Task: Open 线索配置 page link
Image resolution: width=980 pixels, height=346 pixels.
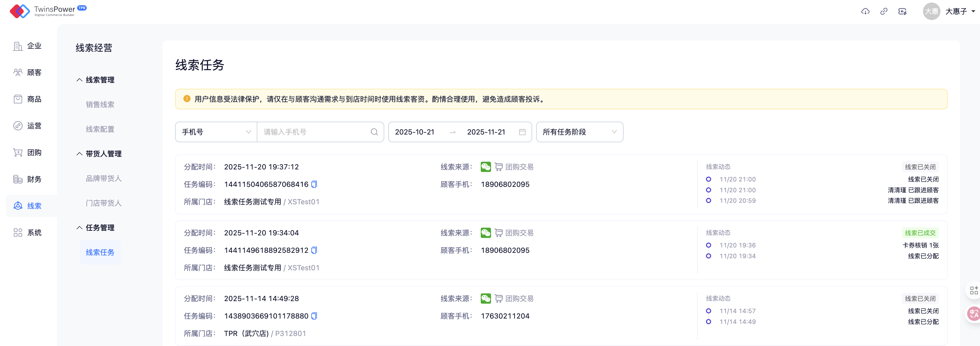Action: coord(100,129)
